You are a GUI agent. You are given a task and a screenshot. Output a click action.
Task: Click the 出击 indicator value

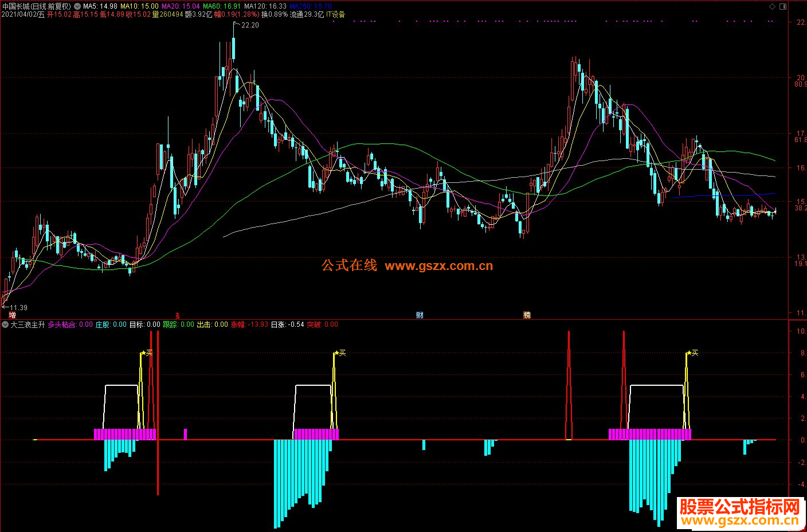[213, 324]
